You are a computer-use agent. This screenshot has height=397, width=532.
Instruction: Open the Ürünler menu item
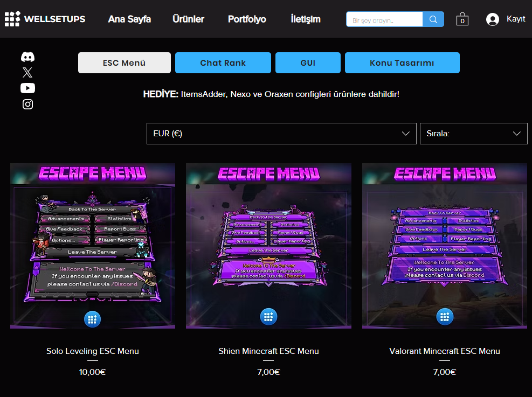(x=188, y=19)
